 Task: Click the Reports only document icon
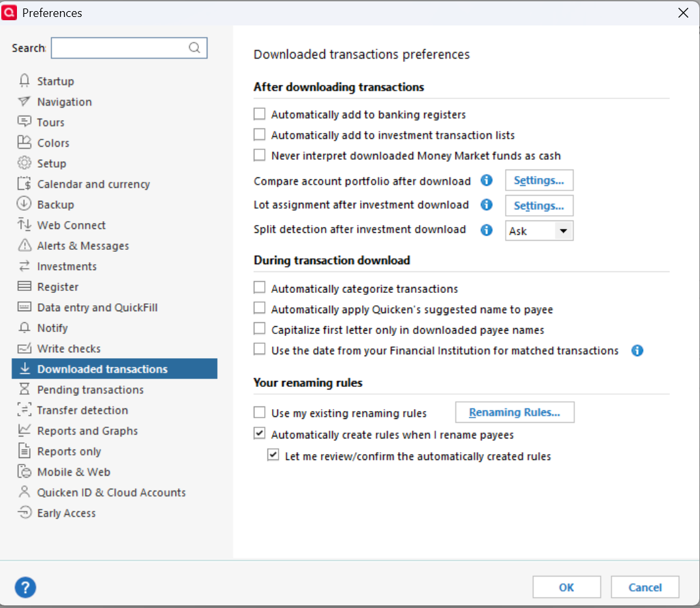[25, 451]
